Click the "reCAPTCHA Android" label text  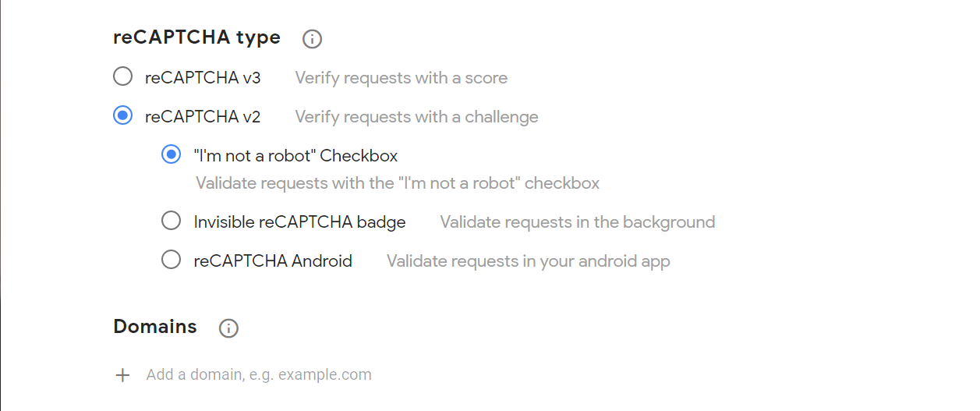click(273, 261)
